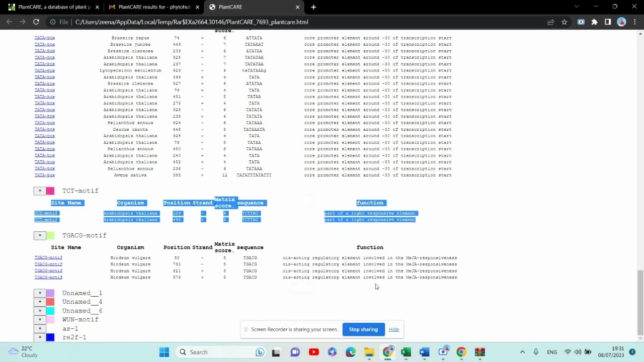Click the blue re2f-1 color swatch

(x=50, y=337)
